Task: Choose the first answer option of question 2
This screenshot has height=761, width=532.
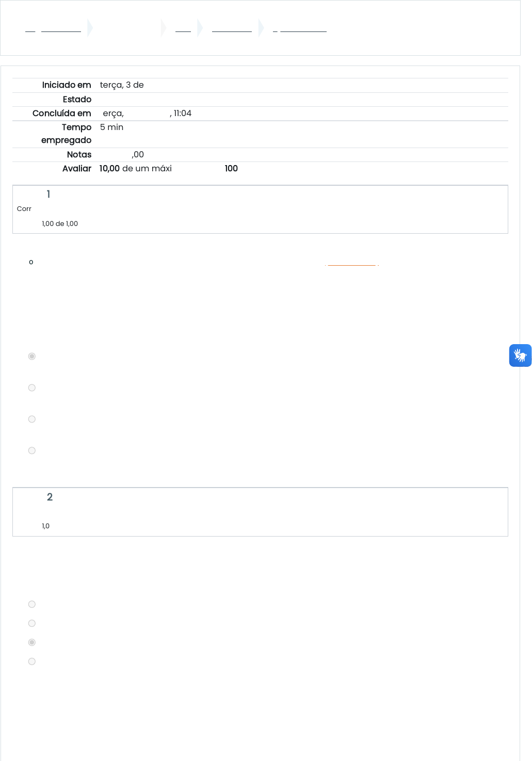Action: pos(32,605)
